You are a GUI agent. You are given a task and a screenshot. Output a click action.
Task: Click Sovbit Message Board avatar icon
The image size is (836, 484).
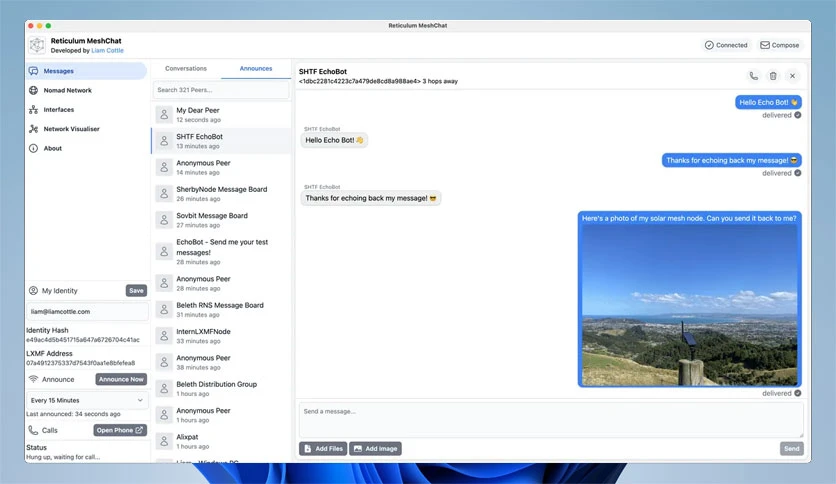[x=164, y=220]
